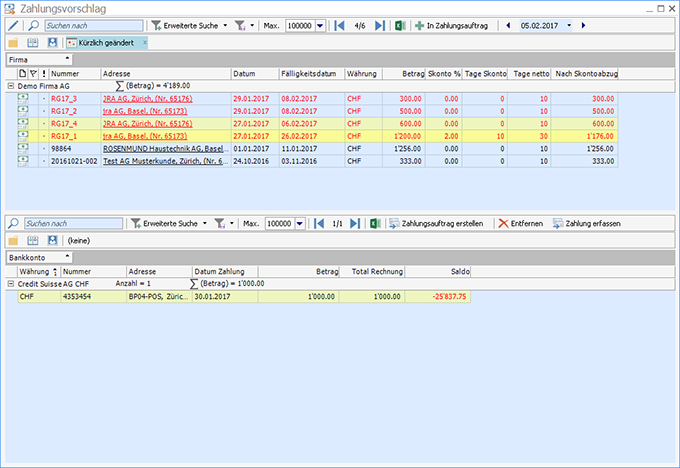The width and height of the screenshot is (680, 468).
Task: Go to previous date arrow
Action: (508, 26)
